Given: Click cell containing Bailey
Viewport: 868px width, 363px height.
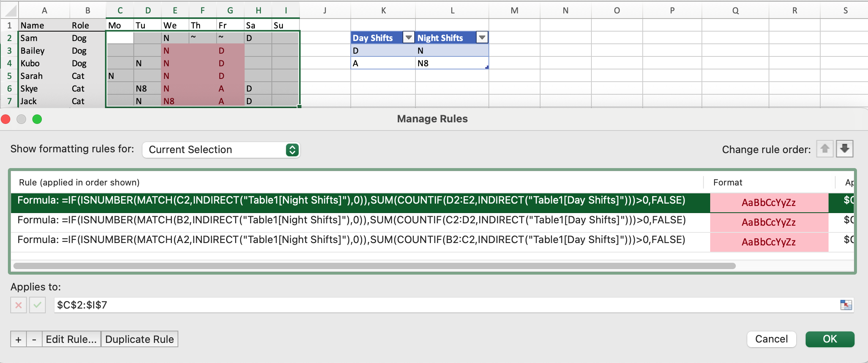Looking at the screenshot, I should [x=44, y=51].
